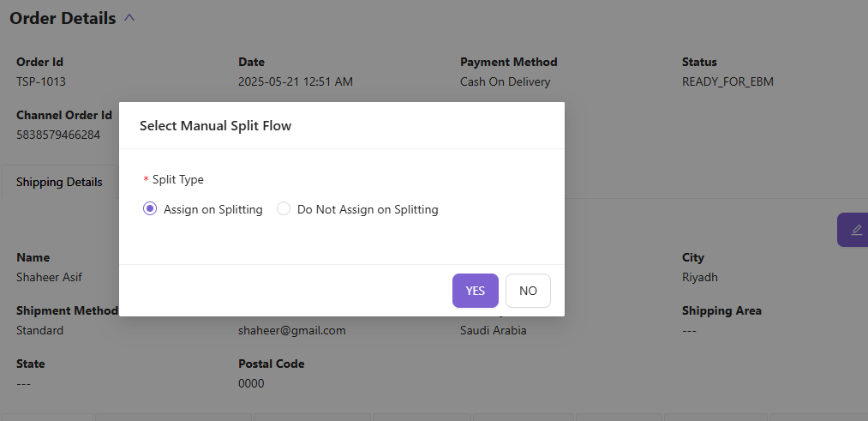Viewport: 868px width, 421px height.
Task: Select the Assign on Splitting radio button
Action: point(150,209)
